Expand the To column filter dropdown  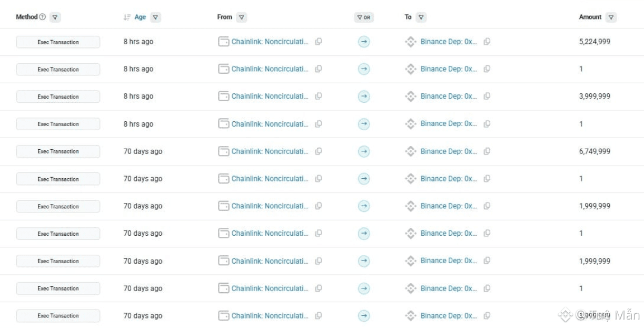[x=421, y=17]
